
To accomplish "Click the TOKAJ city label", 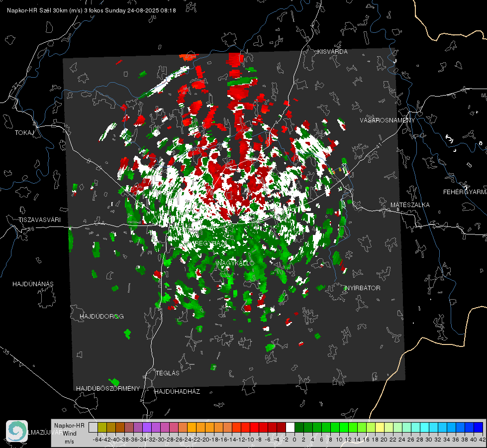I will (24, 133).
